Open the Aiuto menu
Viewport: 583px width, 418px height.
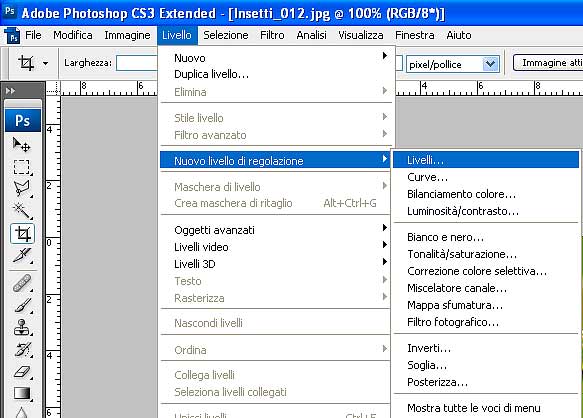tap(459, 35)
